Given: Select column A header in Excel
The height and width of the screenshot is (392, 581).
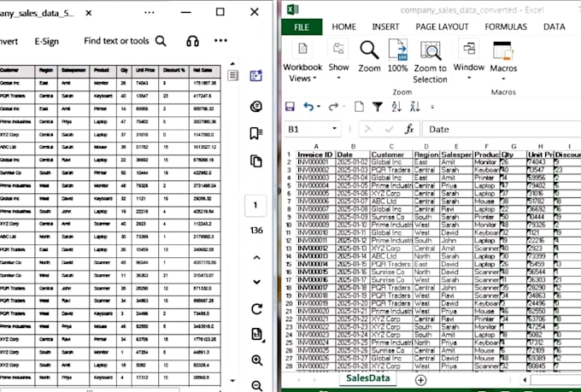Looking at the screenshot, I should (x=315, y=146).
